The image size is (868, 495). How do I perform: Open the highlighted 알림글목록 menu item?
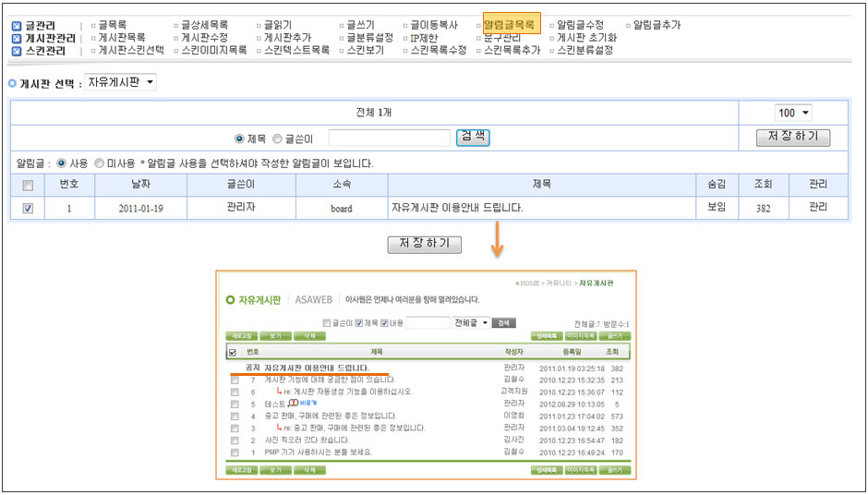(511, 25)
